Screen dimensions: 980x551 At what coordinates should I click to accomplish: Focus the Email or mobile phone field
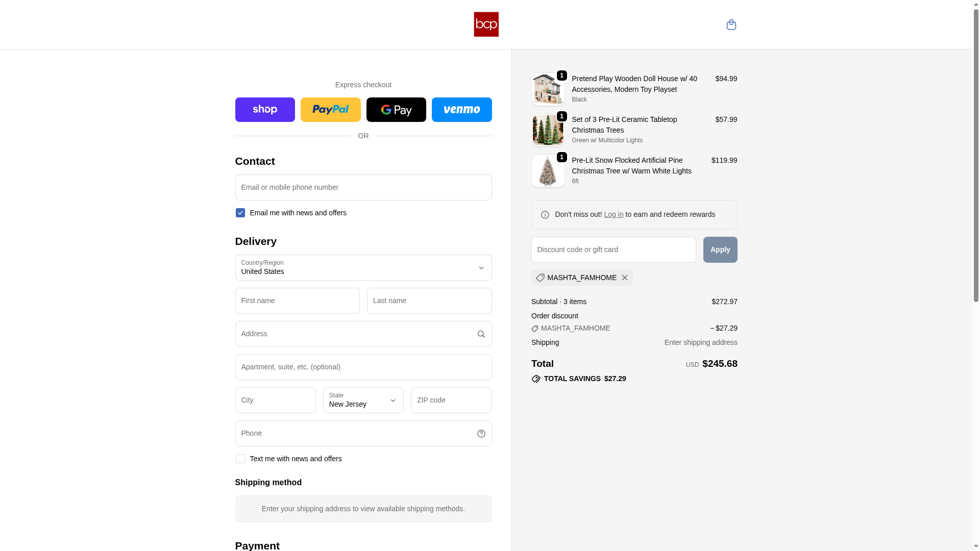tap(363, 188)
